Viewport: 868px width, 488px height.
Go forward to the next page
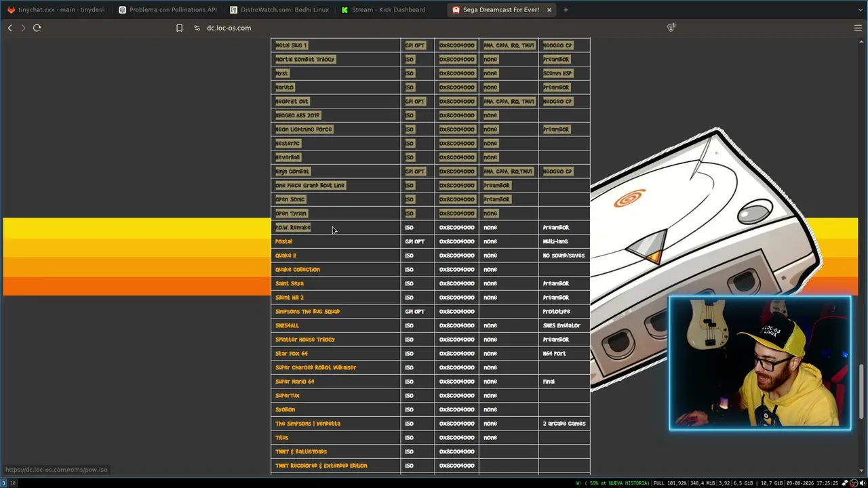point(23,28)
